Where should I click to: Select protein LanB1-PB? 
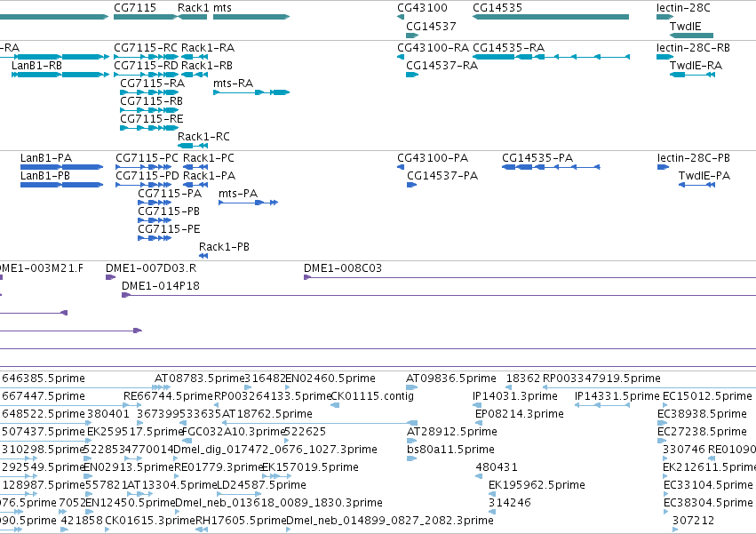44,176
